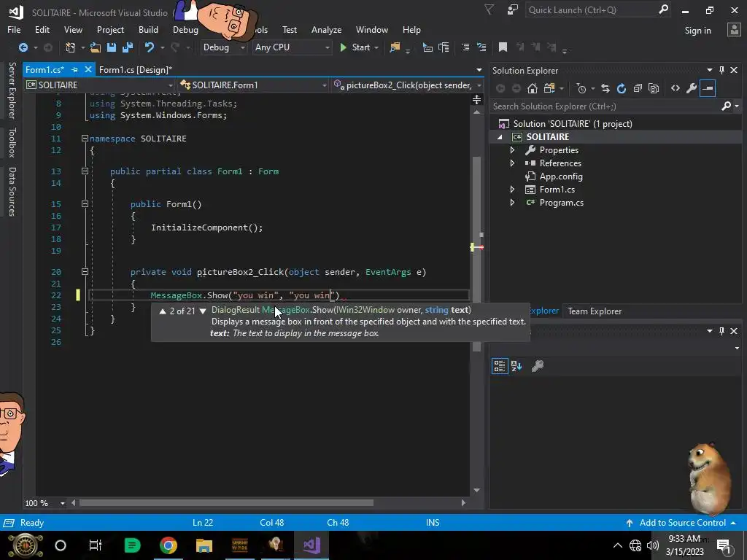The height and width of the screenshot is (560, 747).
Task: Click Add to Source Control in status bar
Action: tap(682, 523)
